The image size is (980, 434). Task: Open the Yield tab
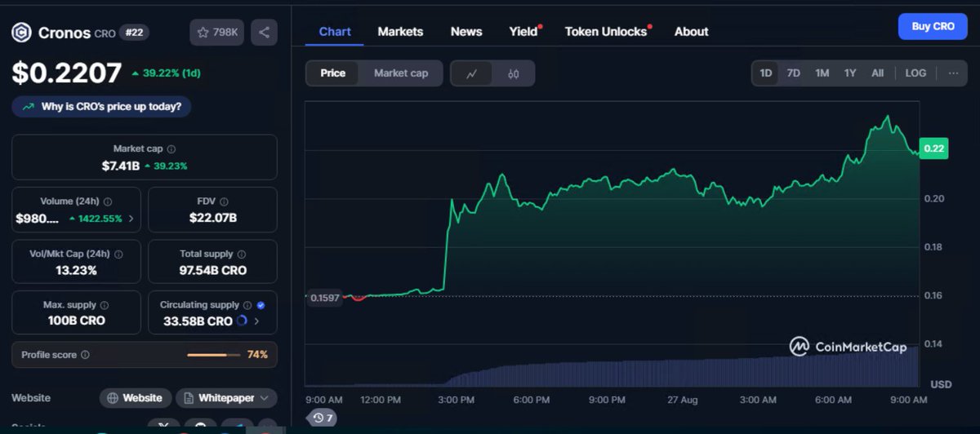click(x=524, y=32)
